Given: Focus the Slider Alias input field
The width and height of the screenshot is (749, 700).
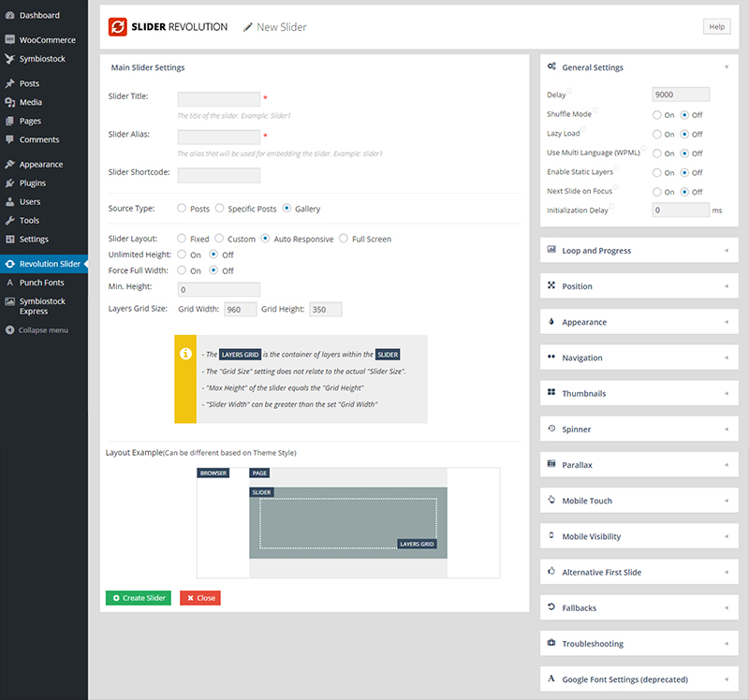Looking at the screenshot, I should point(219,137).
